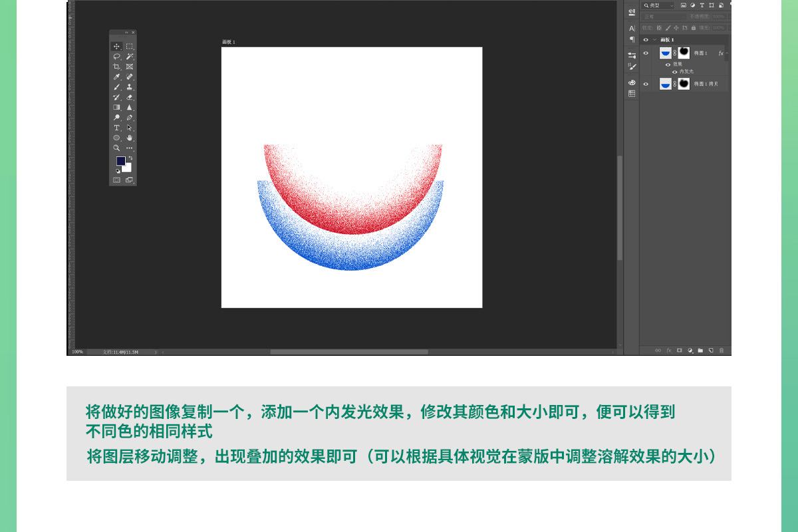The image size is (798, 532).
Task: Open the 类型 layer filter dropdown
Action: pos(658,5)
